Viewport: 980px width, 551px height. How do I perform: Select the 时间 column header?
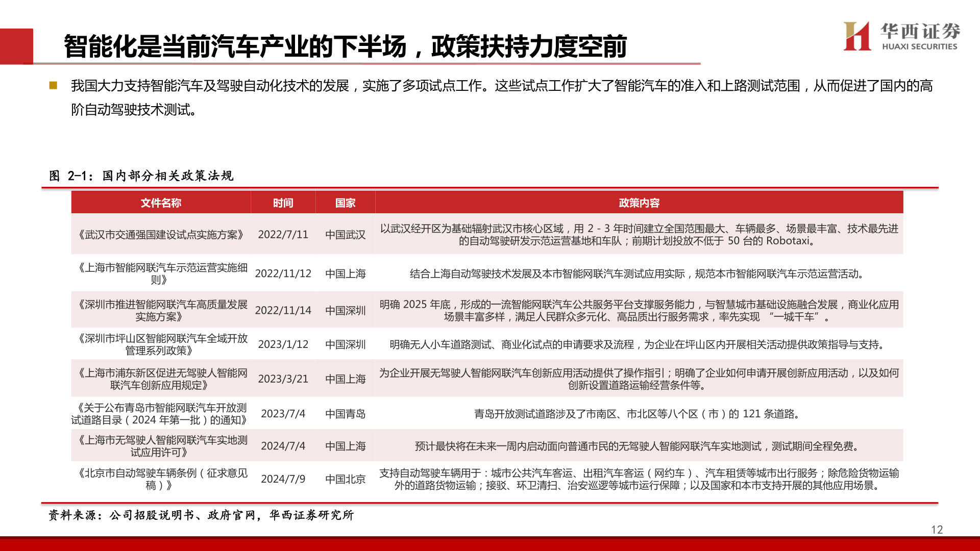(x=283, y=203)
